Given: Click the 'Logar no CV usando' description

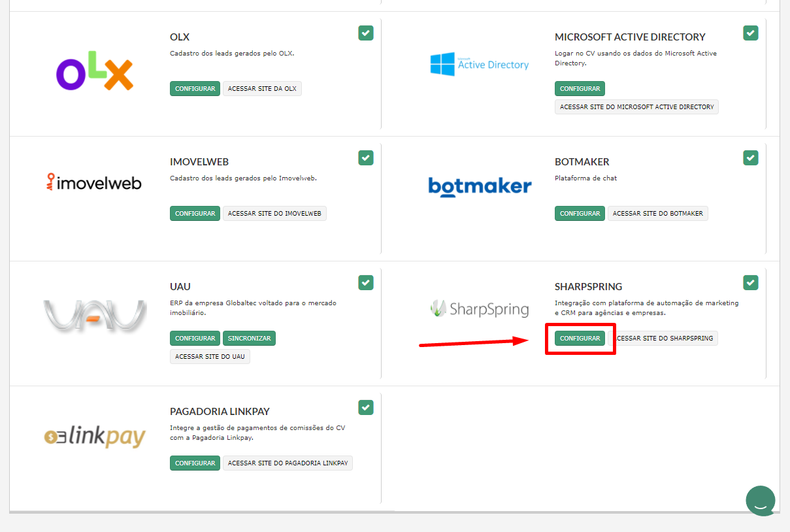Looking at the screenshot, I should [x=636, y=58].
